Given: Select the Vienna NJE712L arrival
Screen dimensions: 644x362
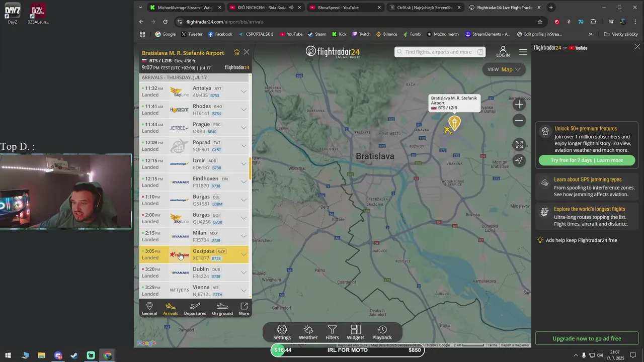Looking at the screenshot, I should click(194, 291).
